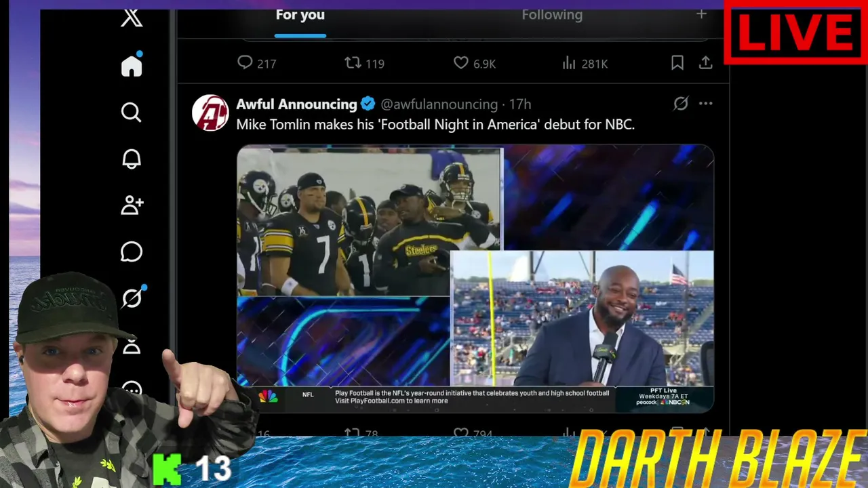The width and height of the screenshot is (868, 488).
Task: Share the post above Awful Announcing
Action: tap(705, 63)
